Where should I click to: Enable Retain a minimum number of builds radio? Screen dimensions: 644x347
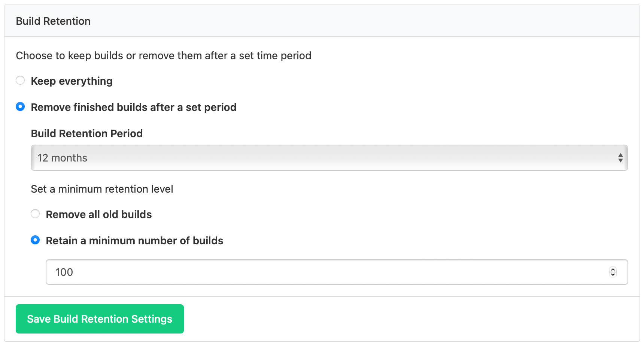[35, 240]
